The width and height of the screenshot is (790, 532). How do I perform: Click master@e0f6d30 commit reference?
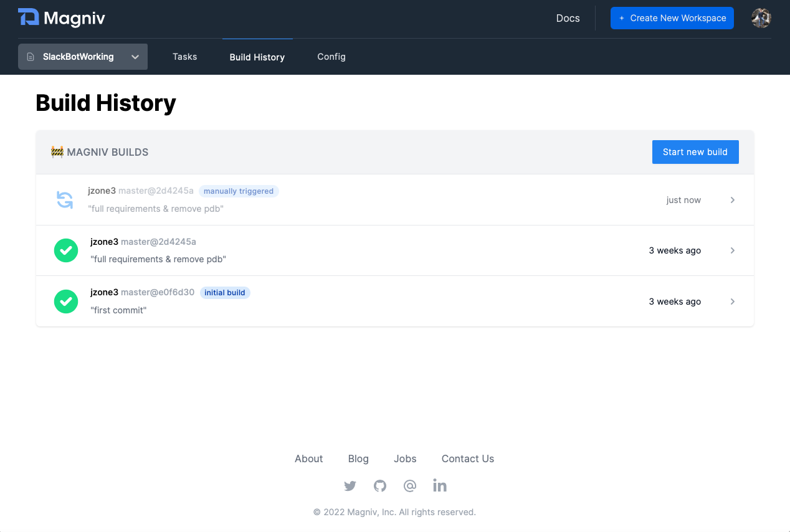point(158,292)
